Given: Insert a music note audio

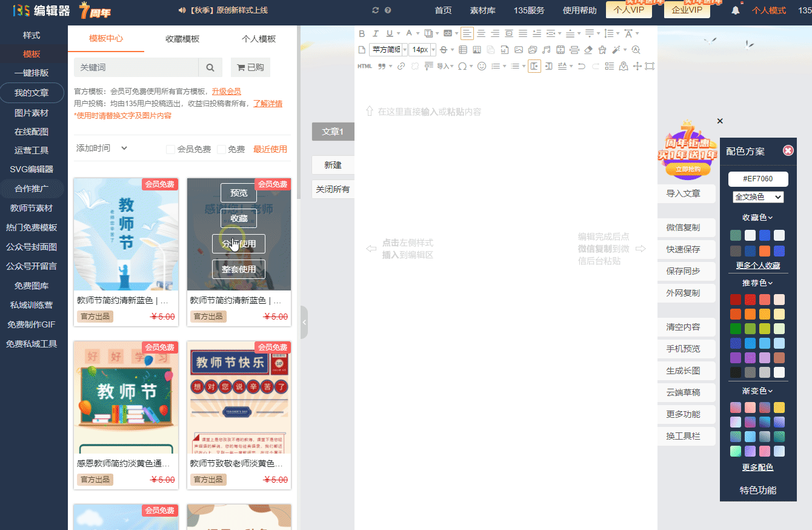Looking at the screenshot, I should point(546,50).
